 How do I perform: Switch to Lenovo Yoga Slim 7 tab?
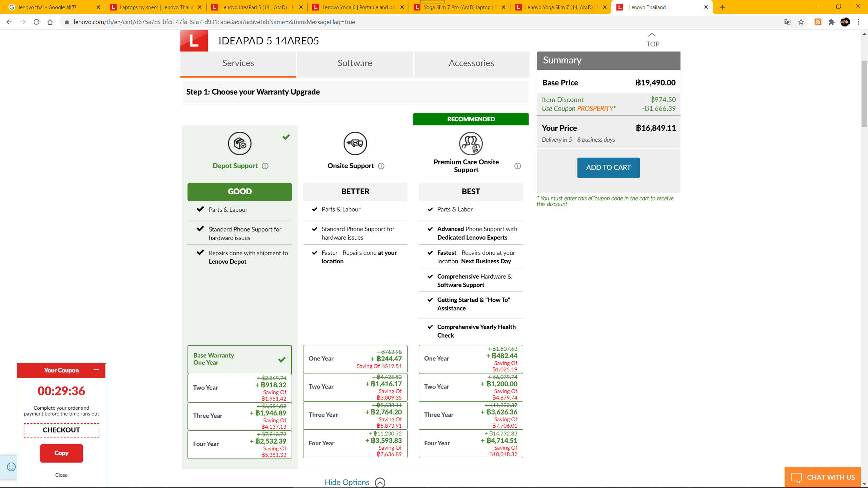(x=561, y=7)
